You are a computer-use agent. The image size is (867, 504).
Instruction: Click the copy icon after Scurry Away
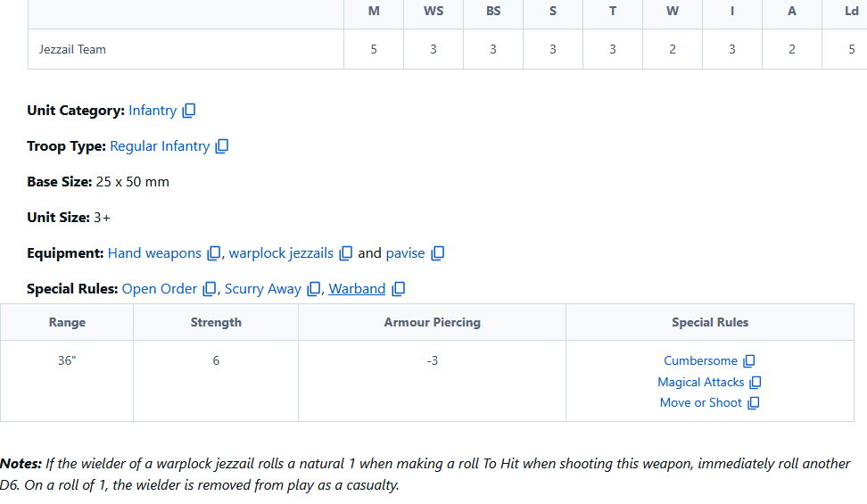(x=313, y=289)
